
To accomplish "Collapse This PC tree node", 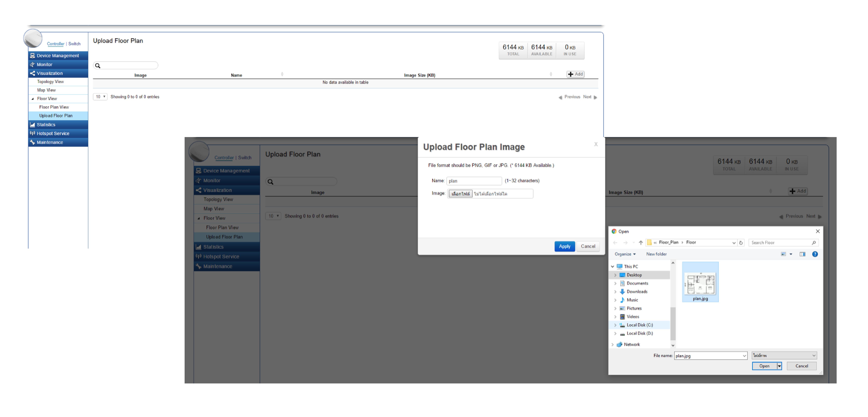I will point(613,266).
